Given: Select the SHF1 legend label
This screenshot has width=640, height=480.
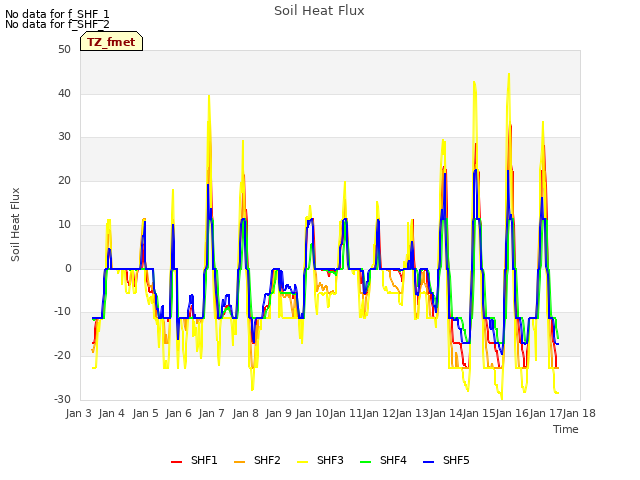Looking at the screenshot, I should pyautogui.click(x=204, y=460).
